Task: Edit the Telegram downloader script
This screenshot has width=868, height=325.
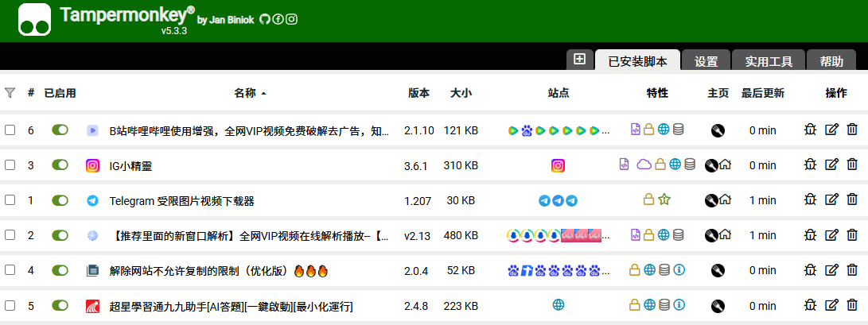Action: coord(831,200)
